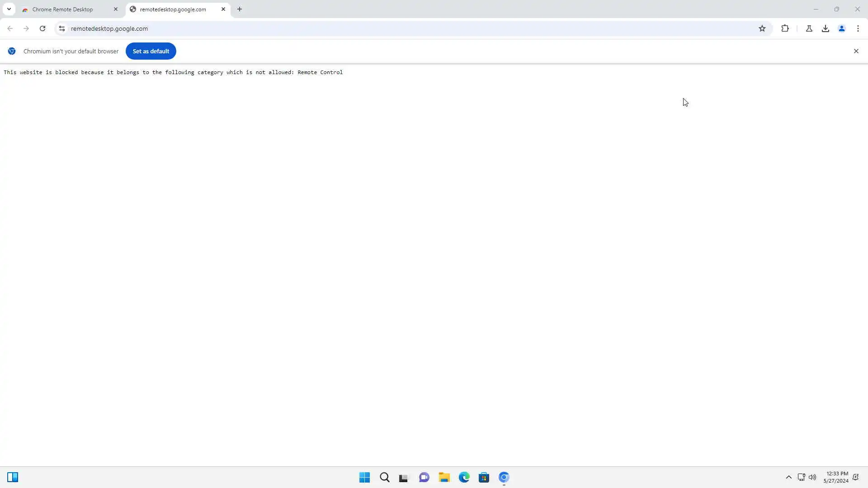Image resolution: width=868 pixels, height=488 pixels.
Task: Open the Downloads icon
Action: (826, 28)
